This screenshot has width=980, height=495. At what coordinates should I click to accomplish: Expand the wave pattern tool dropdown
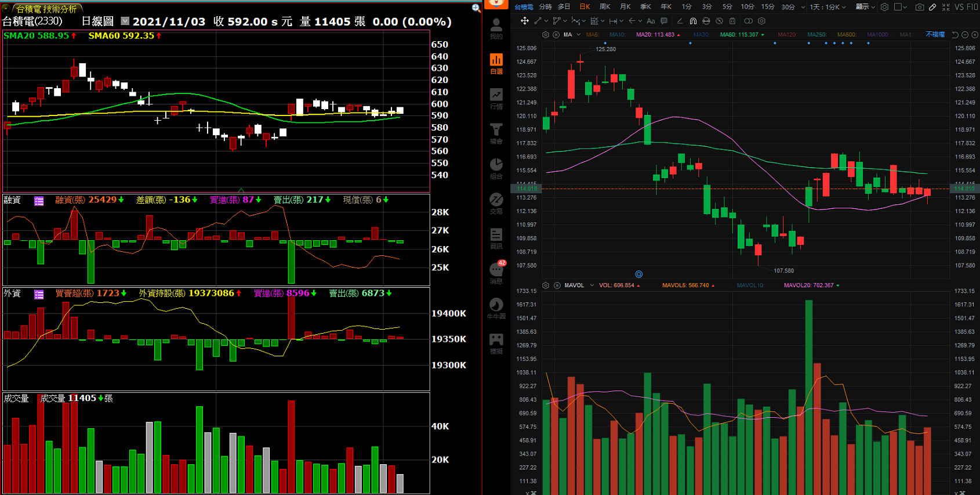coord(584,21)
